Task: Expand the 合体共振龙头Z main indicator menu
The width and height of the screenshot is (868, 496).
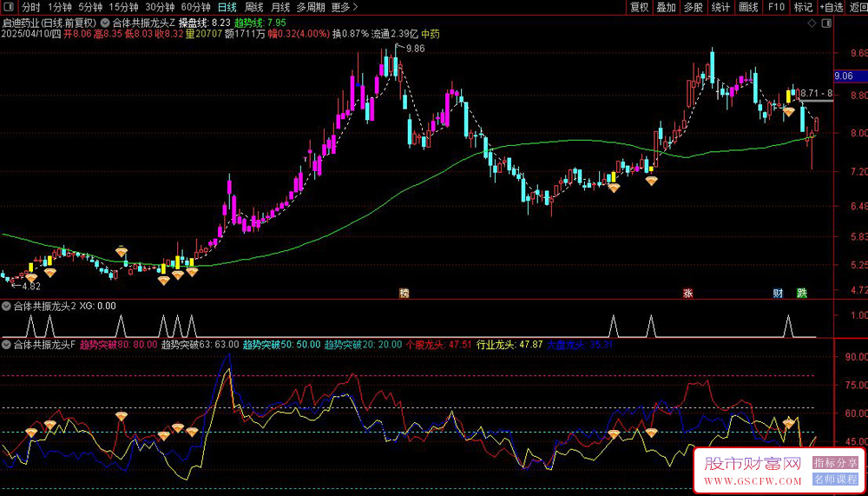Action: [106, 23]
